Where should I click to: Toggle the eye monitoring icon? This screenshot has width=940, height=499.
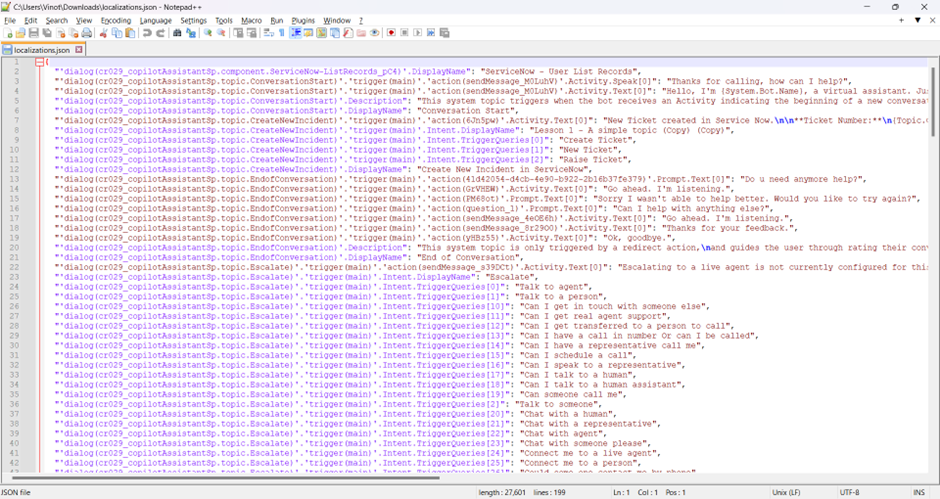coord(375,33)
